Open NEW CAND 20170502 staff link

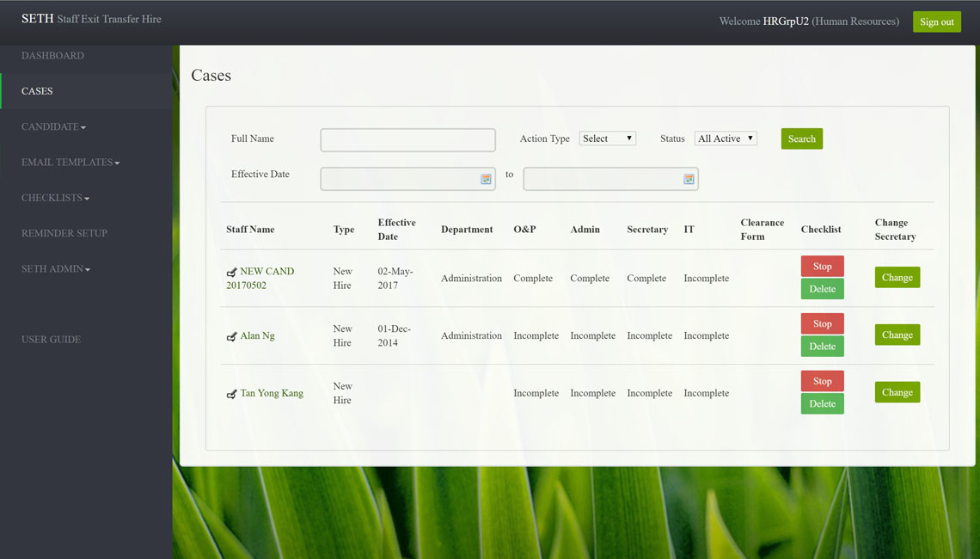[x=260, y=279]
